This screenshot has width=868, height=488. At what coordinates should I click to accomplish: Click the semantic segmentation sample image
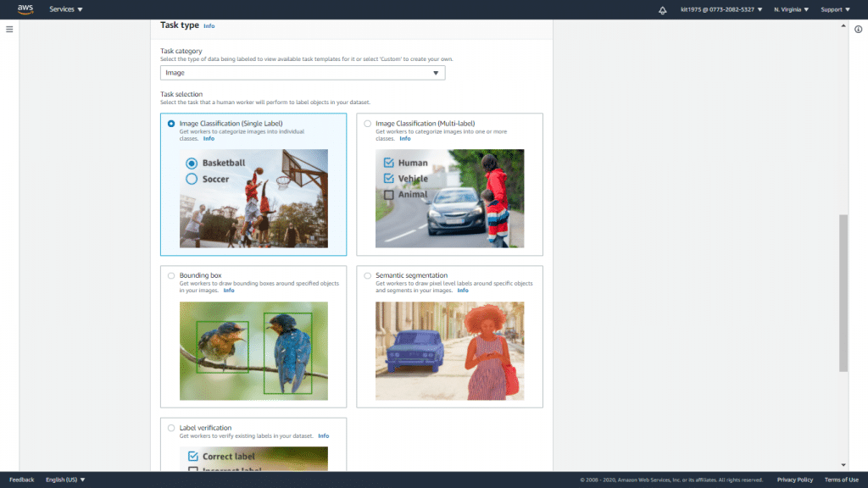click(449, 351)
